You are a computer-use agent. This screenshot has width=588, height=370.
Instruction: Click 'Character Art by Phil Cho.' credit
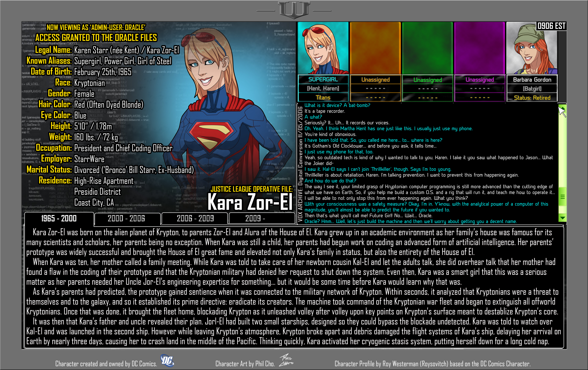pyautogui.click(x=245, y=364)
